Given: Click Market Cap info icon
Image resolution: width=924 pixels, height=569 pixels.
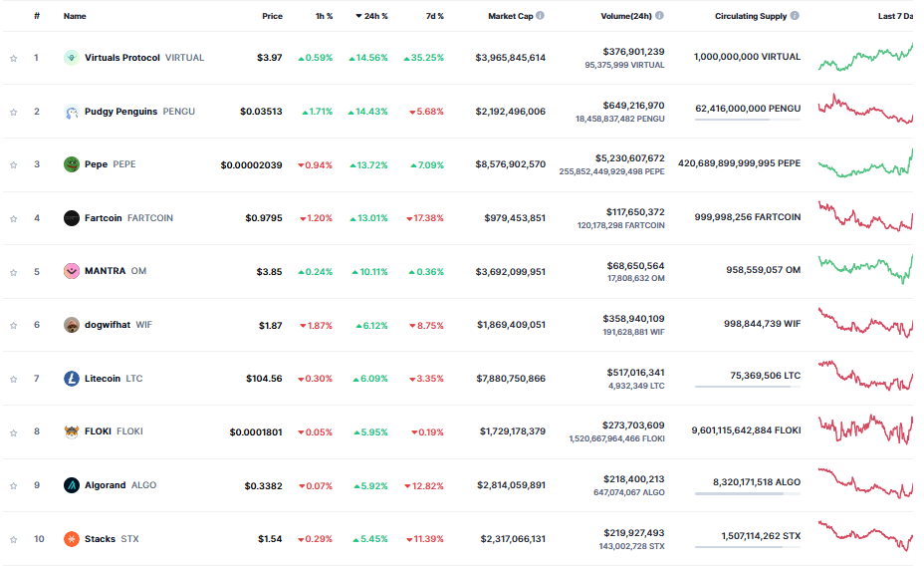Looking at the screenshot, I should tap(541, 16).
